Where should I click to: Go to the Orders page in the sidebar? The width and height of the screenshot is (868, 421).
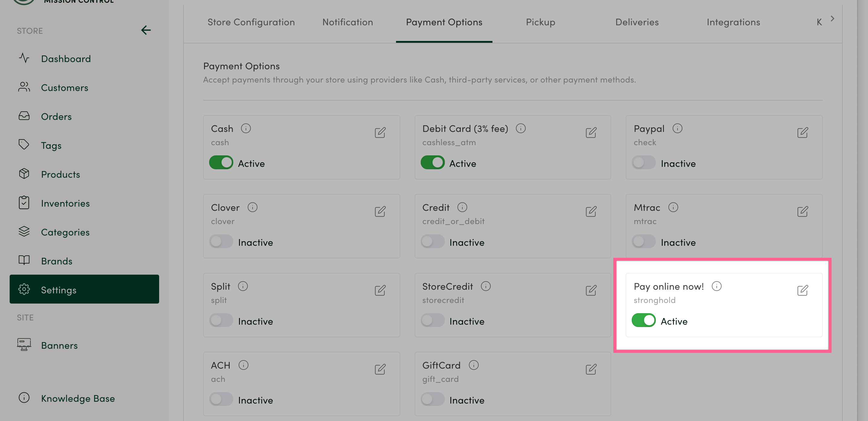tap(56, 117)
